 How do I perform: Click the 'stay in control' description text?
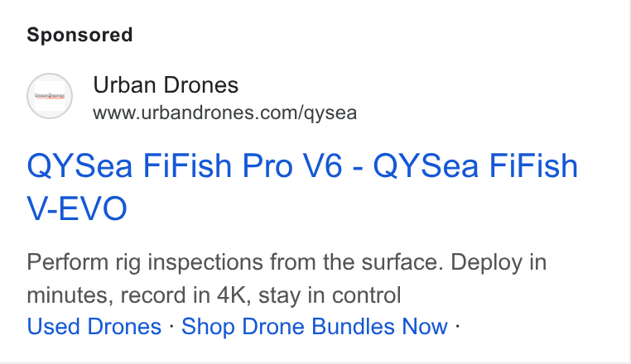[330, 295]
